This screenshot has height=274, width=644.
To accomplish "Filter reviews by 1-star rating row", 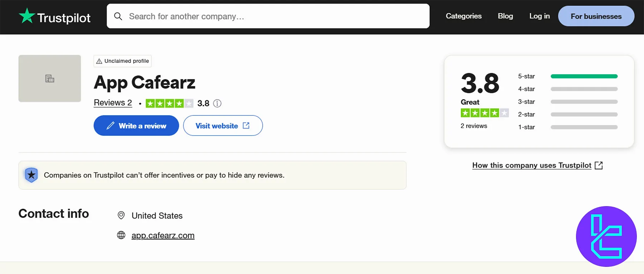I will point(567,127).
